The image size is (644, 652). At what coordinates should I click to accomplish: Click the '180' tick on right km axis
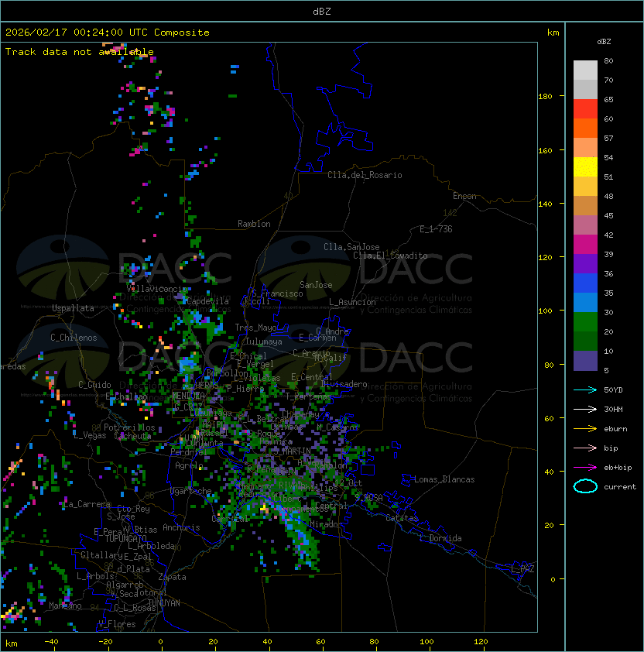coord(545,97)
